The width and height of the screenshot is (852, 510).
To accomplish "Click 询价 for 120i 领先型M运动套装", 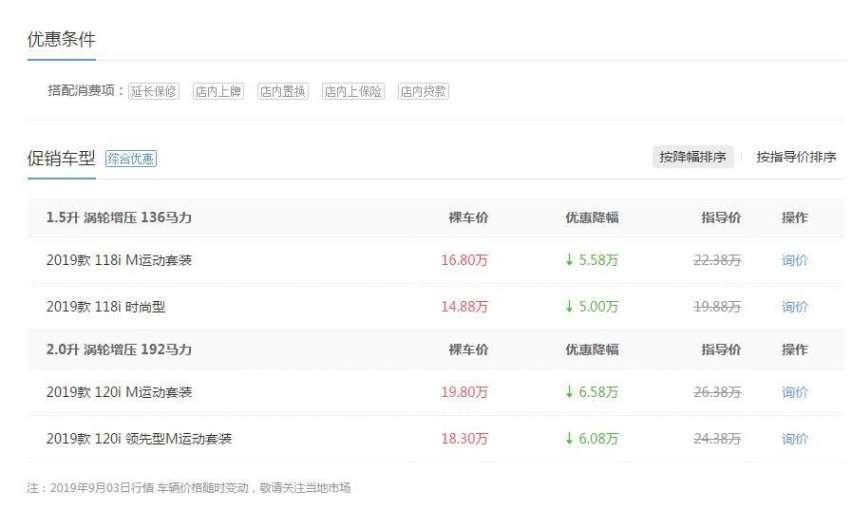I will point(794,439).
